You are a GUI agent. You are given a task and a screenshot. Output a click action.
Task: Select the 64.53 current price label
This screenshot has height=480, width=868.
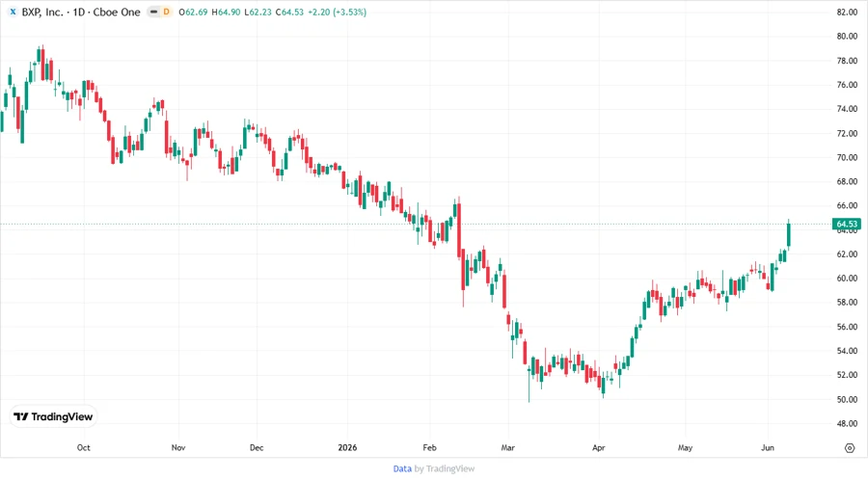point(847,224)
